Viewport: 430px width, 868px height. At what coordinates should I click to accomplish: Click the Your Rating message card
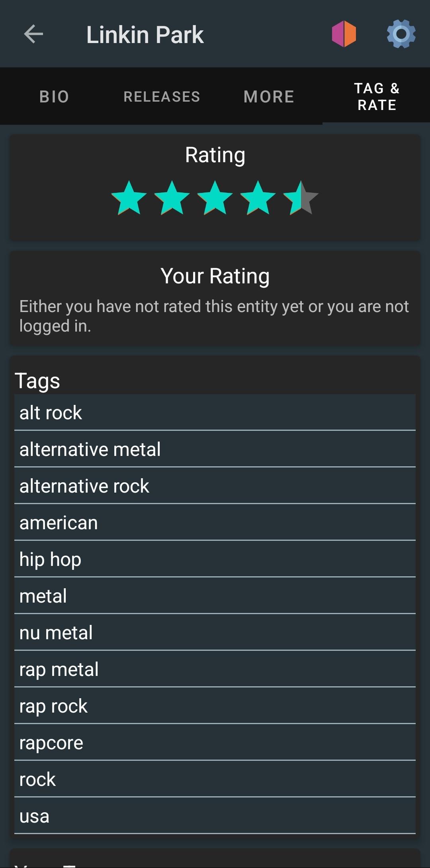pos(215,299)
